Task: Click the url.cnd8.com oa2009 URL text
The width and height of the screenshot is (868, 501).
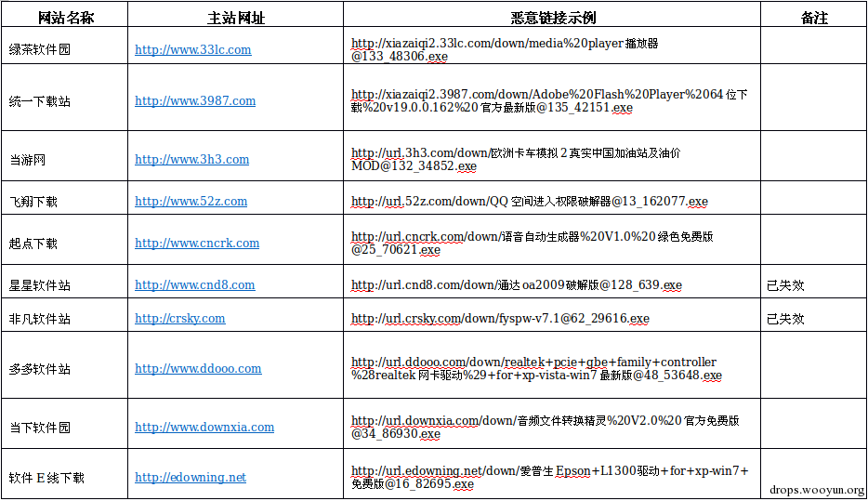Action: tap(517, 285)
